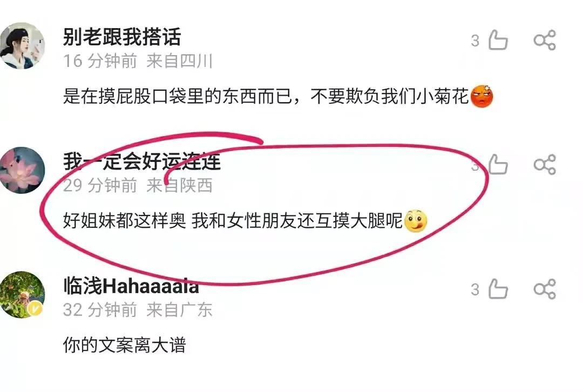Click the like count 3 on third comment
This screenshot has width=583, height=392.
[x=475, y=290]
